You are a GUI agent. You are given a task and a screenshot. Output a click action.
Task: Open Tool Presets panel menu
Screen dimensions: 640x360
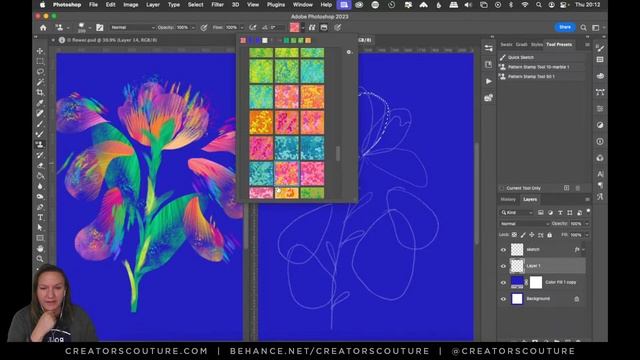tap(587, 44)
